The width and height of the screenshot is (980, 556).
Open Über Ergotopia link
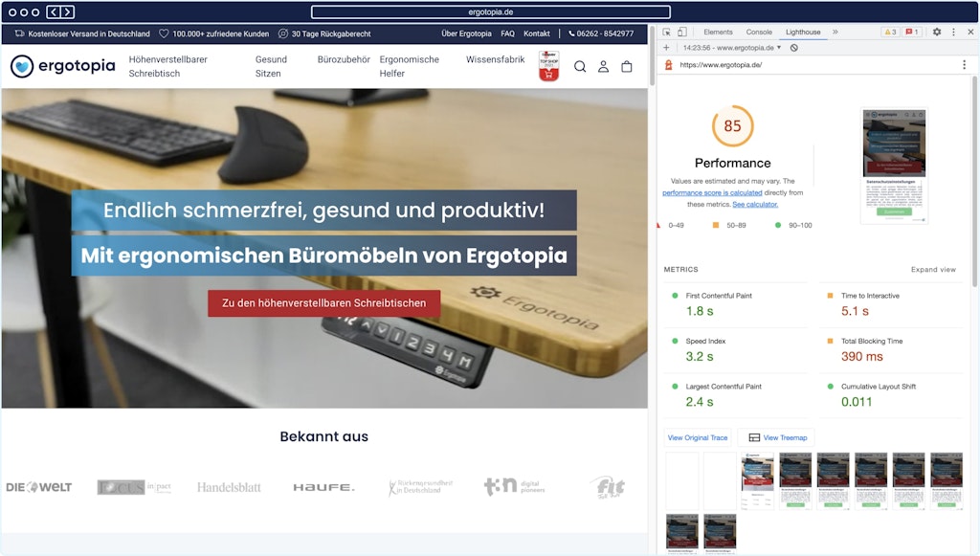tap(466, 33)
